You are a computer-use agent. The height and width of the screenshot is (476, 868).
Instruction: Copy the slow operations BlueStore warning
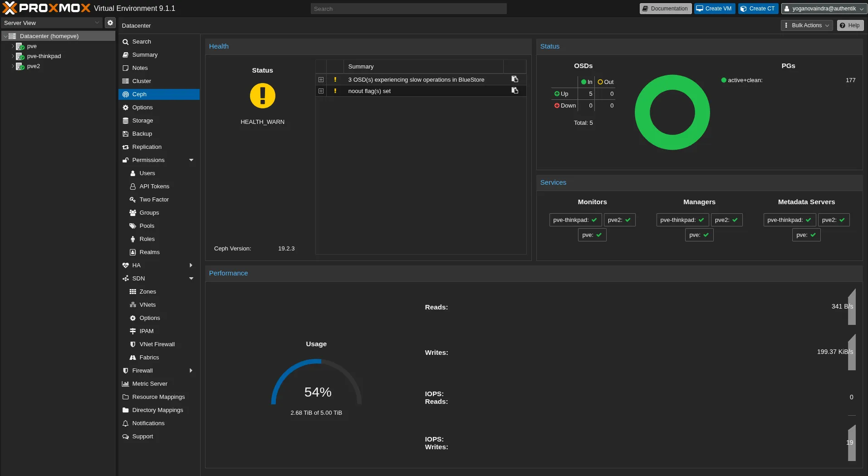(x=515, y=79)
